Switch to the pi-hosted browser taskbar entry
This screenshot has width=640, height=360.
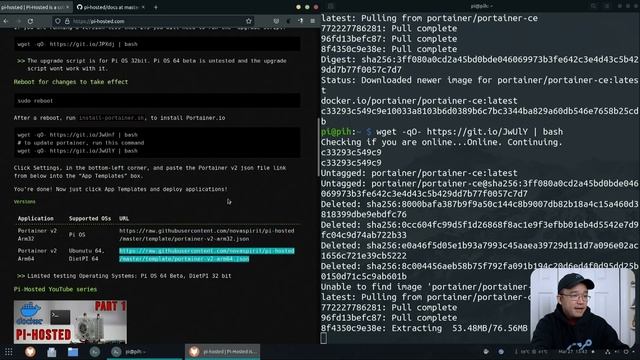pos(222,351)
